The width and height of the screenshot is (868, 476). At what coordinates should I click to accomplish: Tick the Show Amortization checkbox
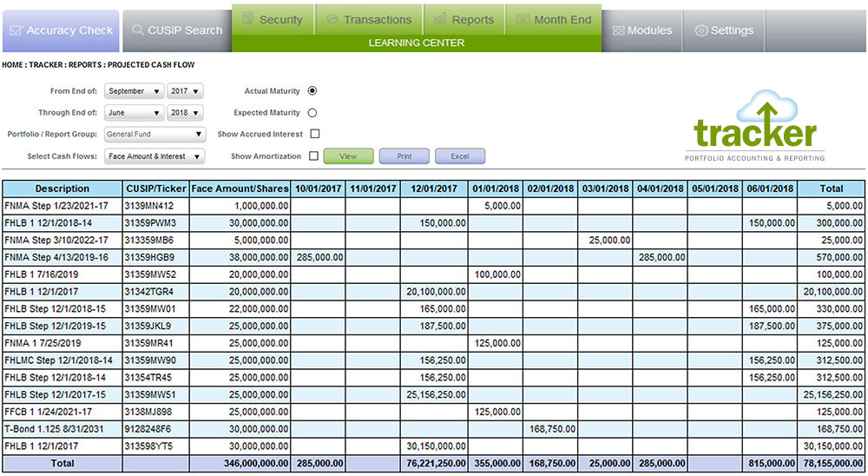tap(315, 156)
